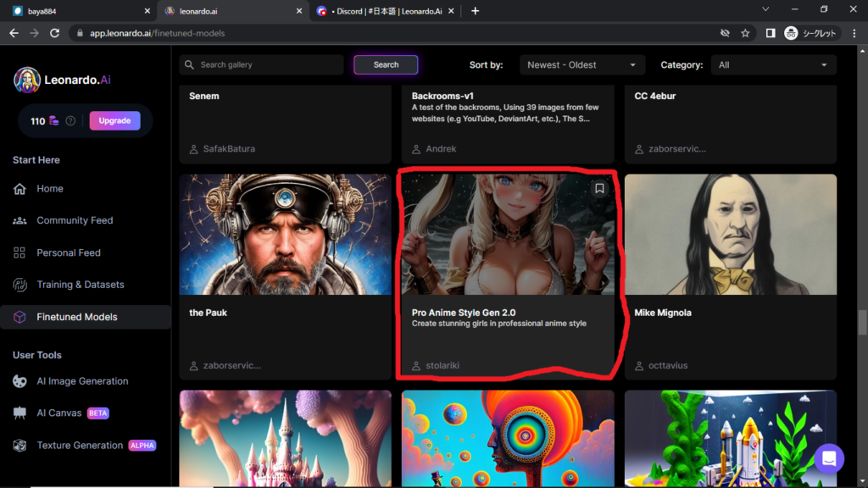Click the Home icon in sidebar
The height and width of the screenshot is (488, 868).
(x=19, y=189)
